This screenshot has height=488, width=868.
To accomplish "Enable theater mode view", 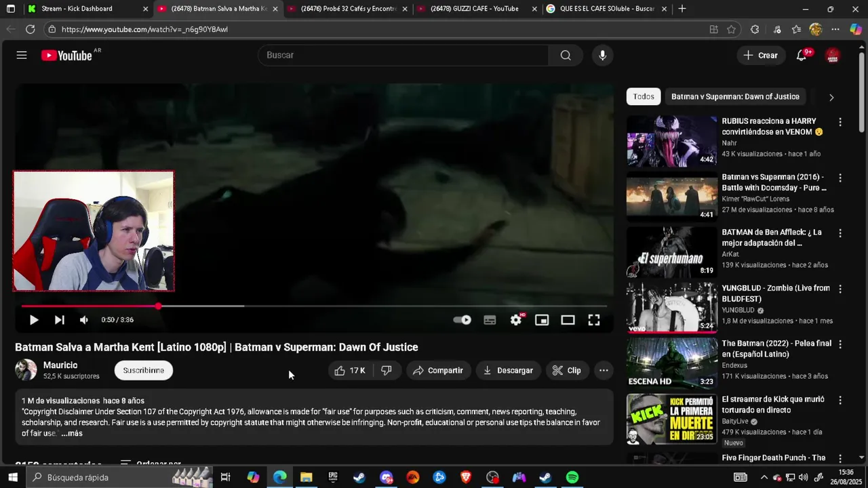I will tap(568, 320).
